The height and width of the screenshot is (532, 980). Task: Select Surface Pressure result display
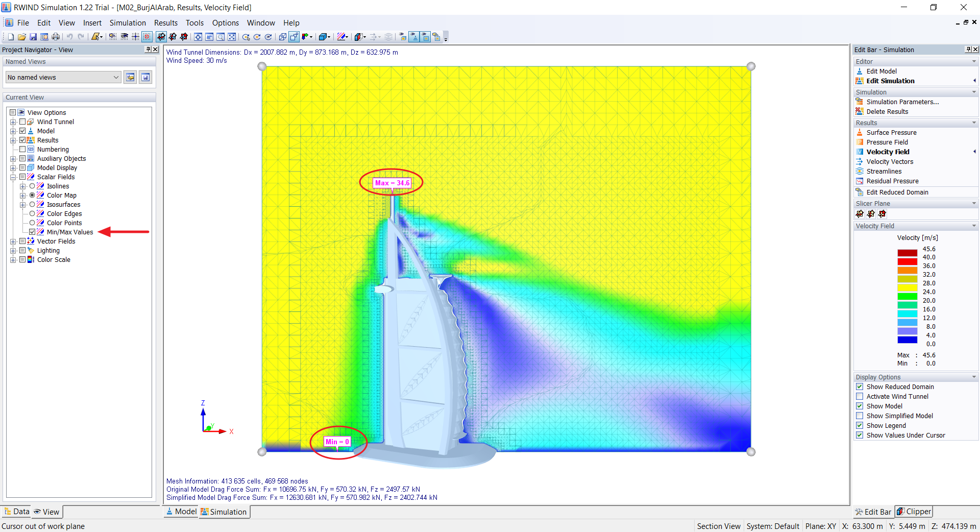[891, 132]
